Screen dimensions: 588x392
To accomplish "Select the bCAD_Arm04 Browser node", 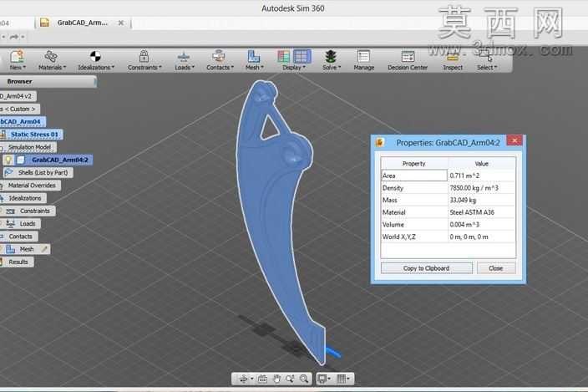I will point(22,121).
